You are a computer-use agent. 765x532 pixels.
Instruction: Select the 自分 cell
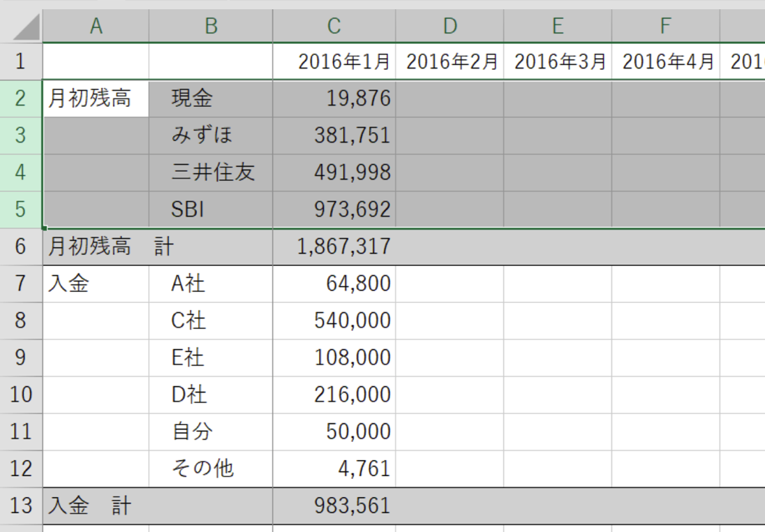pos(210,431)
